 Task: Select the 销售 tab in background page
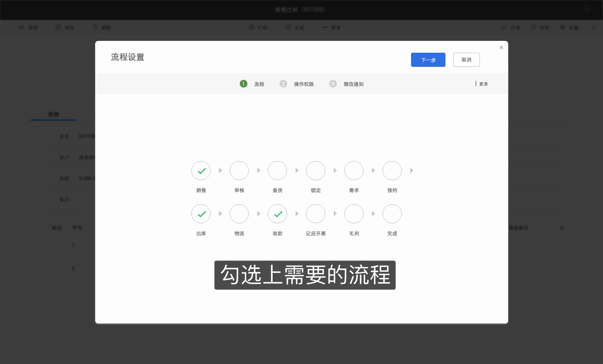tap(54, 115)
